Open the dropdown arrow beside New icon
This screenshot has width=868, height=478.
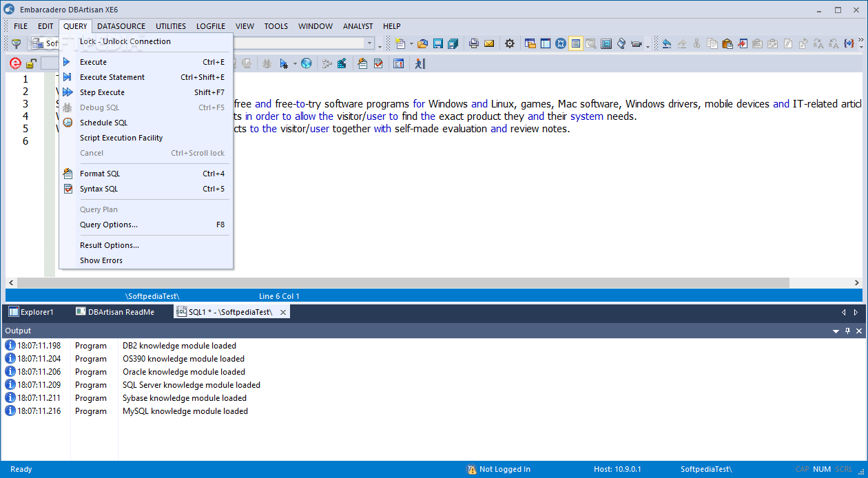(x=411, y=43)
